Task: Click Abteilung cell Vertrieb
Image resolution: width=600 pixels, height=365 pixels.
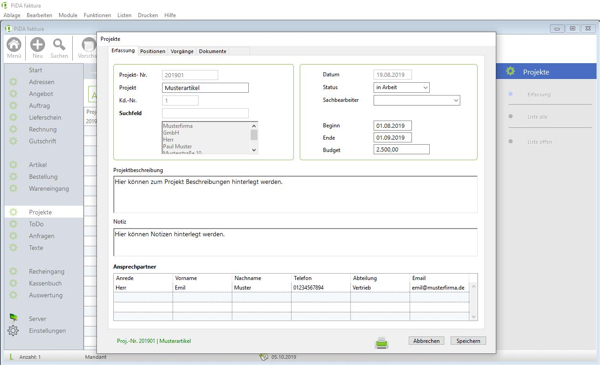Action: point(380,288)
